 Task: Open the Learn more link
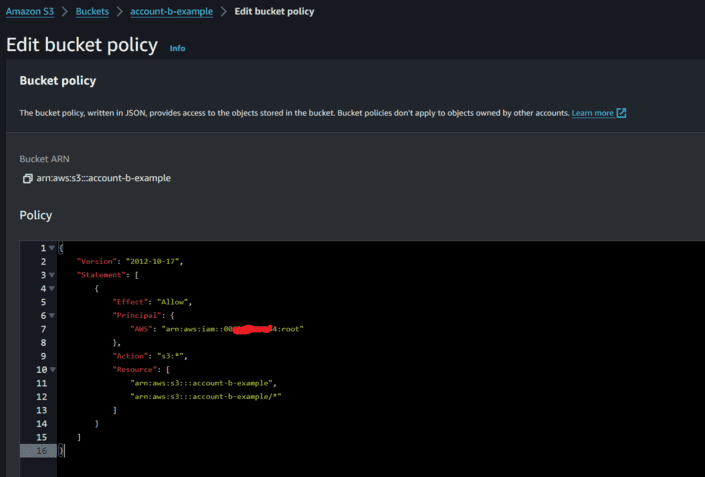(x=592, y=113)
